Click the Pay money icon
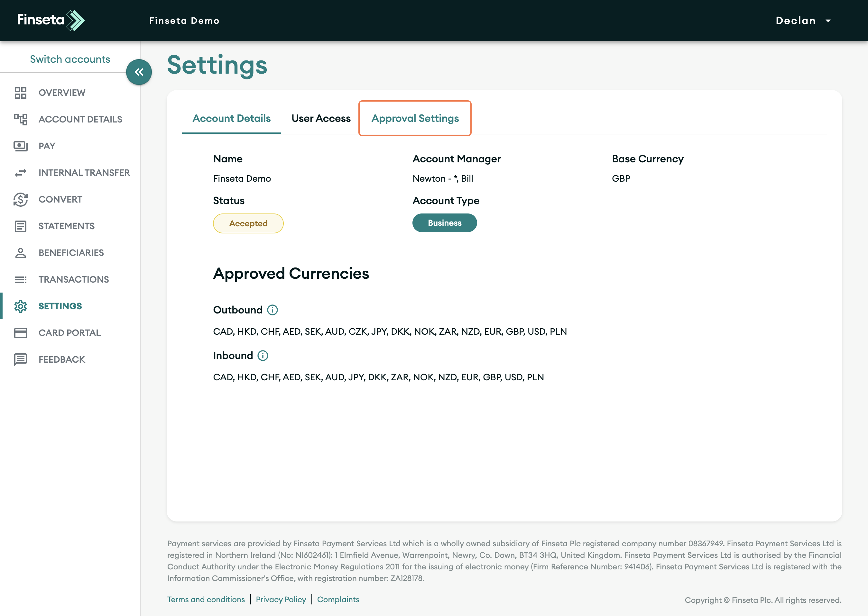868x616 pixels. 21,146
